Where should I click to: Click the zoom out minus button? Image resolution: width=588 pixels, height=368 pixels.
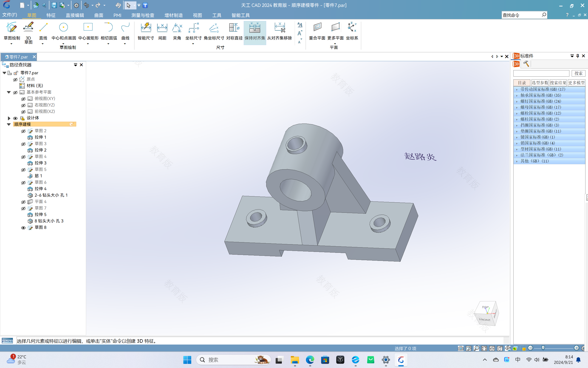tap(531, 348)
